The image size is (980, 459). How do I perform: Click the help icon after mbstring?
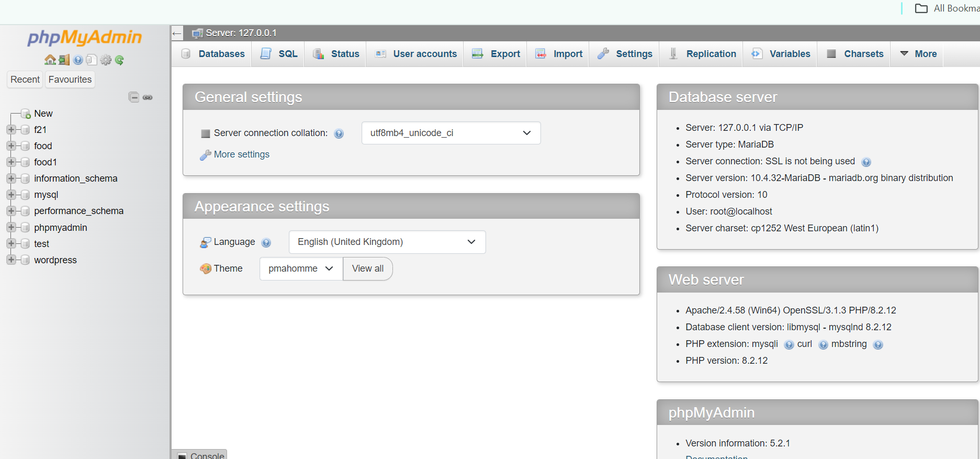[878, 344]
